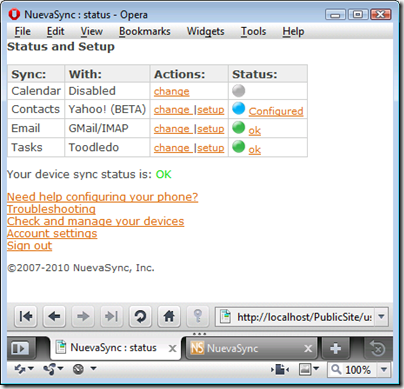Click the ok status link for Tasks
404x389 pixels.
[x=255, y=149]
